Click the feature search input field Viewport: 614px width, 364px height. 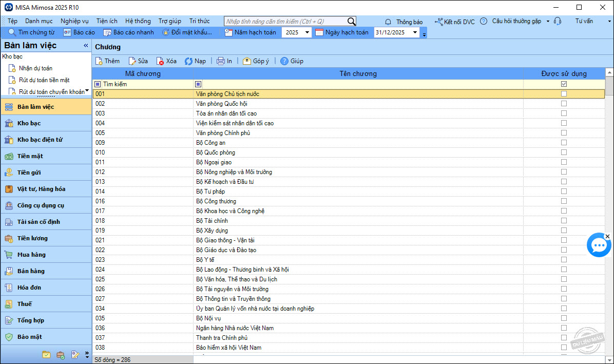(285, 21)
